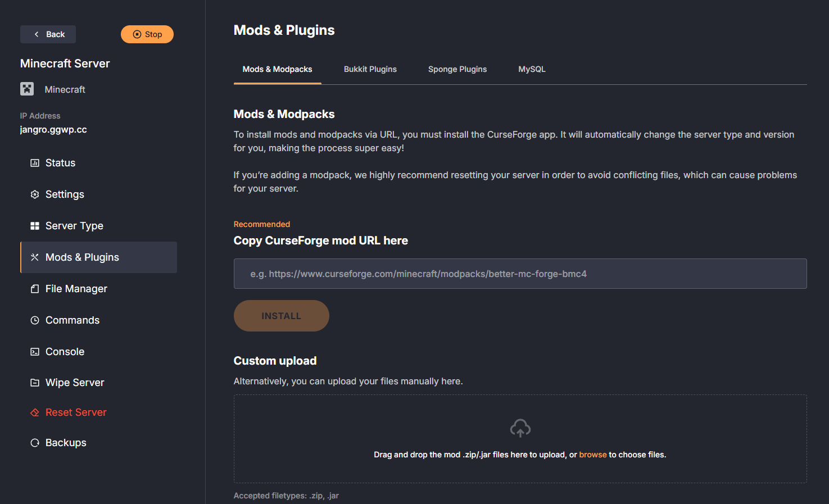Select the Mods & Plugins wrench icon
The width and height of the screenshot is (829, 504).
point(35,257)
